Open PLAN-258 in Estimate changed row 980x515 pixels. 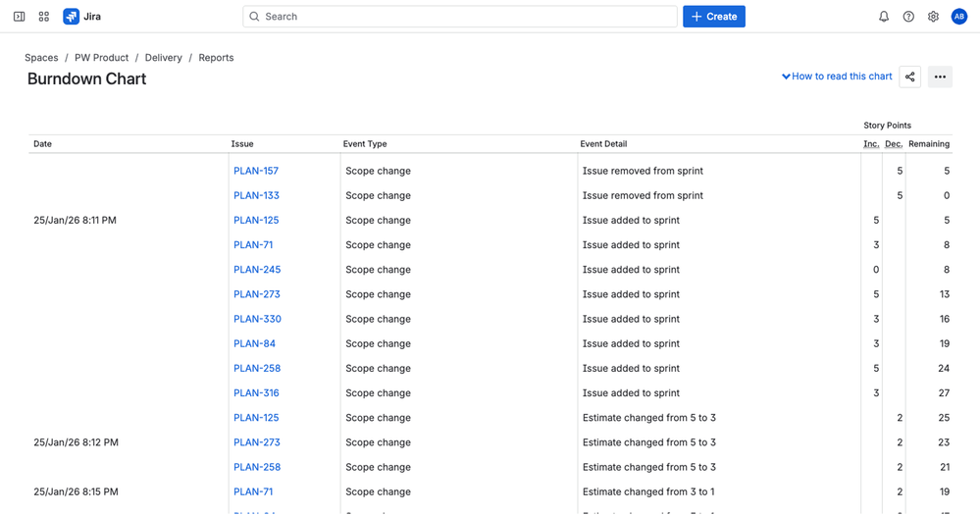tap(257, 467)
